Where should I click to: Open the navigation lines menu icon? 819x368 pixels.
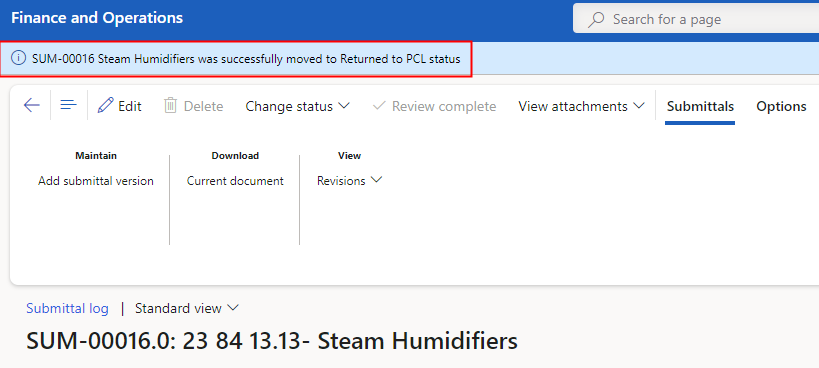[68, 105]
